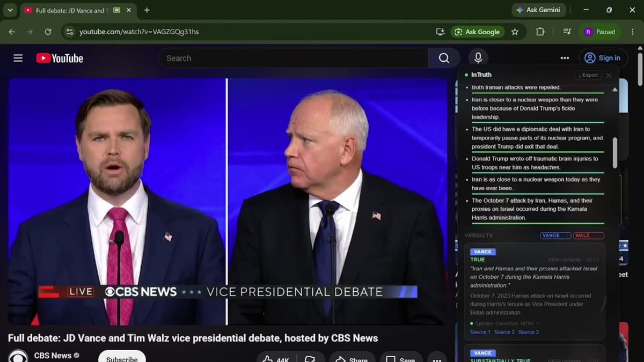Filter verdicts by WALZ
The width and height of the screenshot is (644, 362).
[x=589, y=235]
